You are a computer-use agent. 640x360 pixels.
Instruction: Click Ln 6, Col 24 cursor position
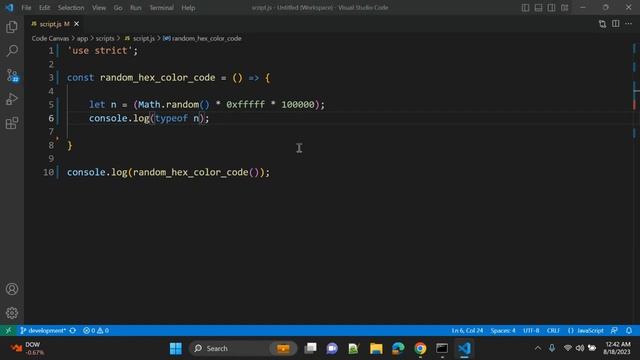467,330
